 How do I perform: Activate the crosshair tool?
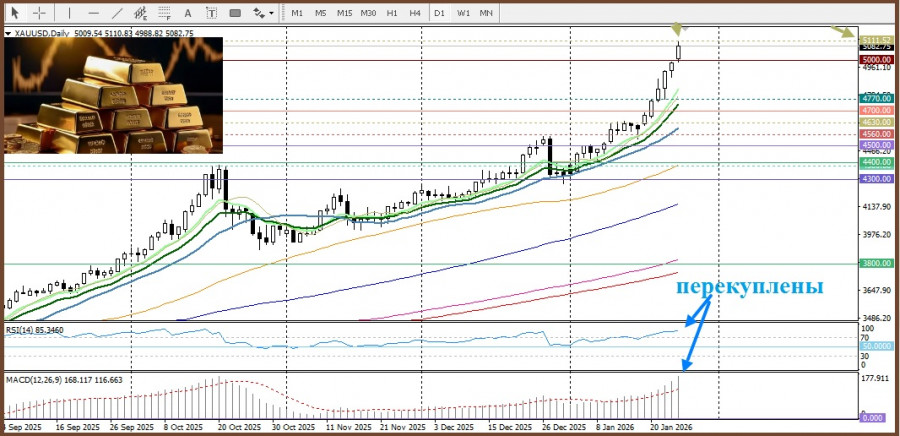coord(39,13)
